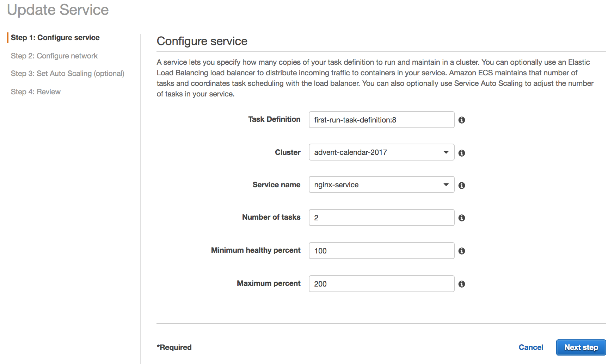Click the Number of tasks field
Viewport: 614px width, 364px height.
coord(381,218)
